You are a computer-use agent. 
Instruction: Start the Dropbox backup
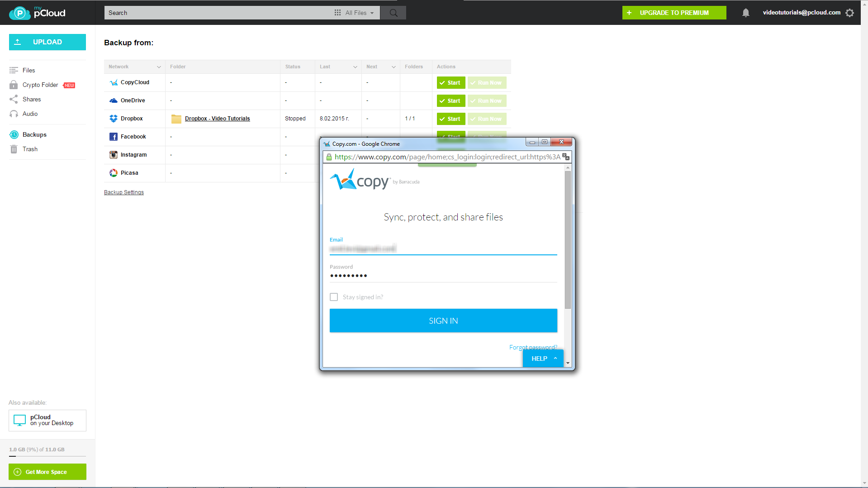click(x=451, y=119)
